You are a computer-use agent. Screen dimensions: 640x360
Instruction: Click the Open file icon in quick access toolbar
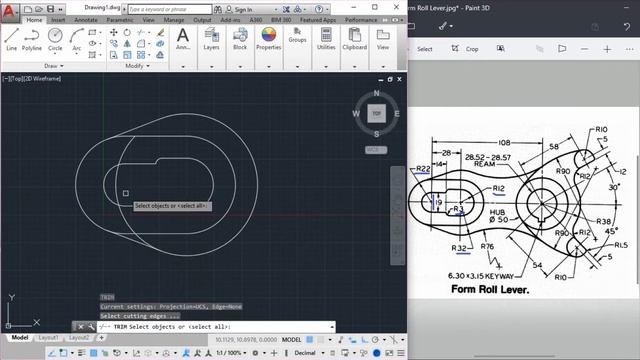[39, 9]
